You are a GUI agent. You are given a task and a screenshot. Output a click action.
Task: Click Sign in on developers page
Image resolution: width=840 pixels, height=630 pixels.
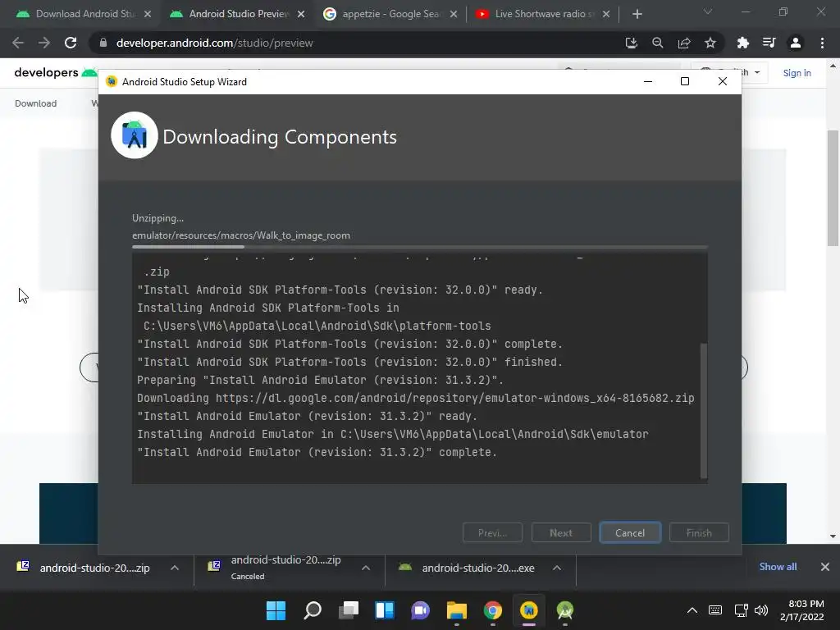click(797, 73)
